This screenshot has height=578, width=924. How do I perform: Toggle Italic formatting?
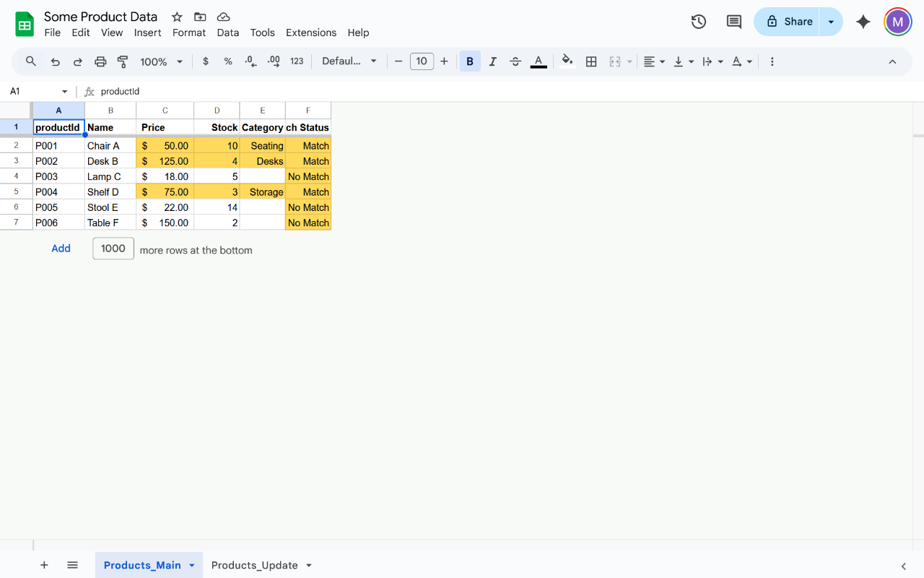pos(492,62)
